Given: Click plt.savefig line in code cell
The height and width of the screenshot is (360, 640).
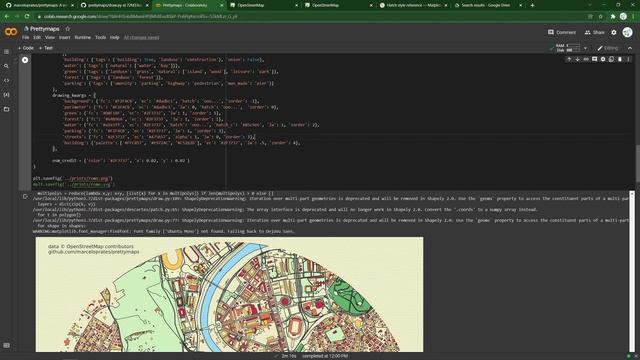Looking at the screenshot, I should [x=73, y=178].
